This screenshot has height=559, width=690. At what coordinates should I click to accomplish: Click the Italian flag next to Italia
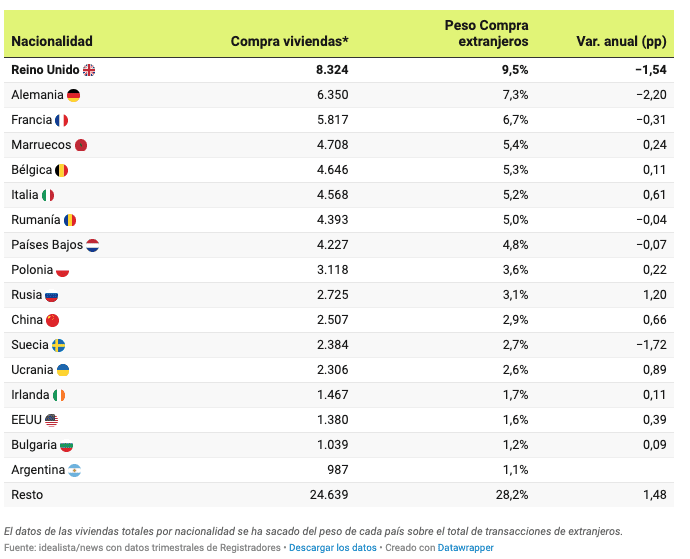(x=48, y=195)
